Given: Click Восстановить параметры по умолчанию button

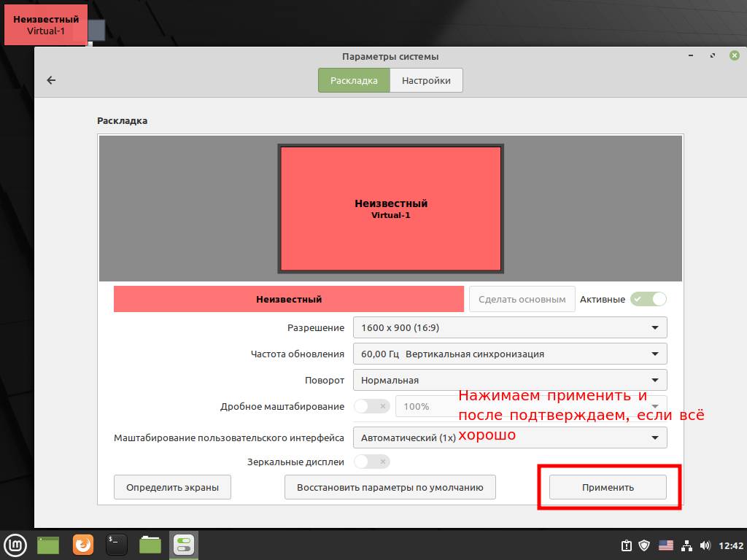Looking at the screenshot, I should tap(390, 487).
